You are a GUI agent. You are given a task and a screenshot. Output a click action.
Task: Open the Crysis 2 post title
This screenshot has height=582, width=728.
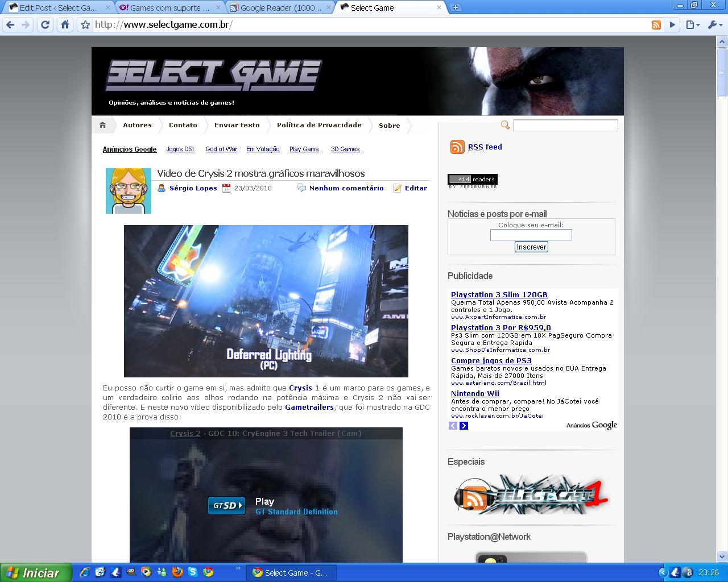261,173
